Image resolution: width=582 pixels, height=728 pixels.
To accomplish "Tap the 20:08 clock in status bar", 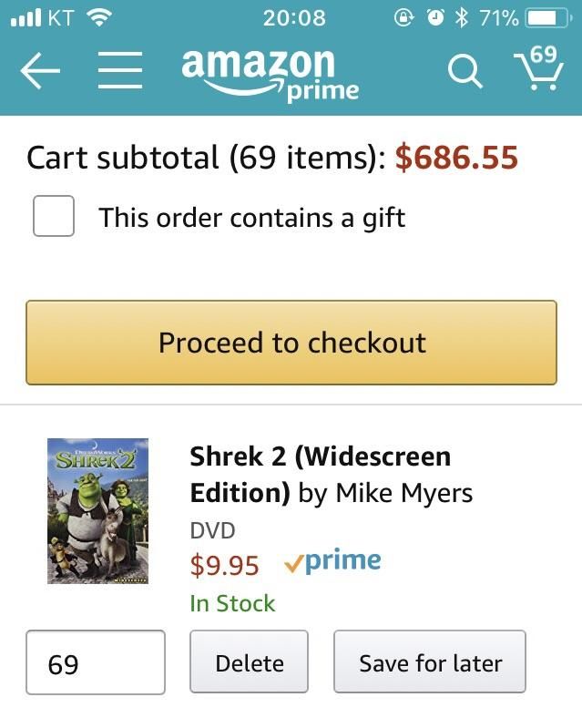I will (293, 17).
